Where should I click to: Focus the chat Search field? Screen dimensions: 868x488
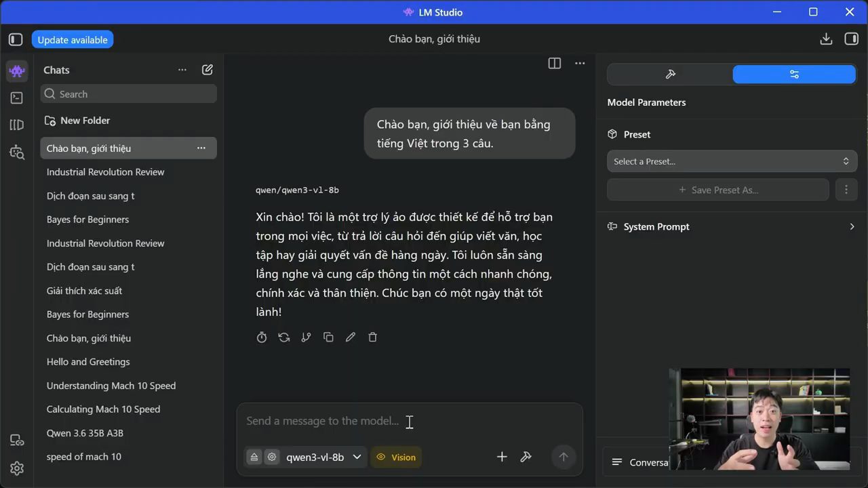(x=129, y=94)
